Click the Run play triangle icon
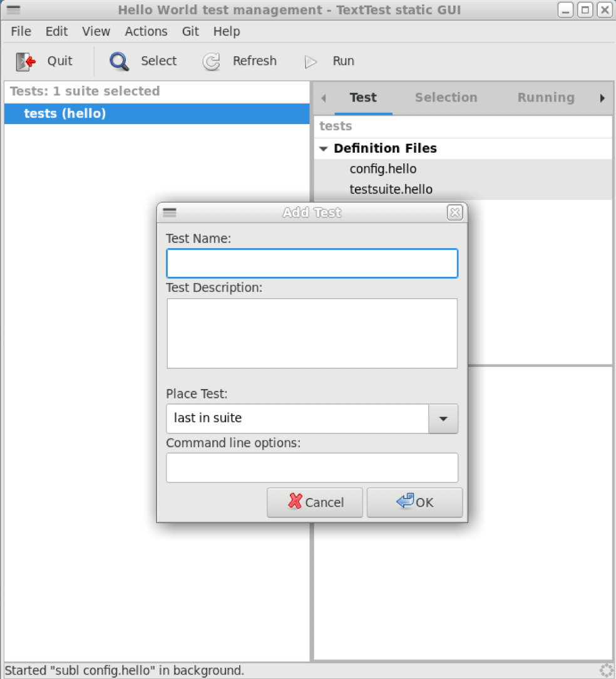 point(311,61)
